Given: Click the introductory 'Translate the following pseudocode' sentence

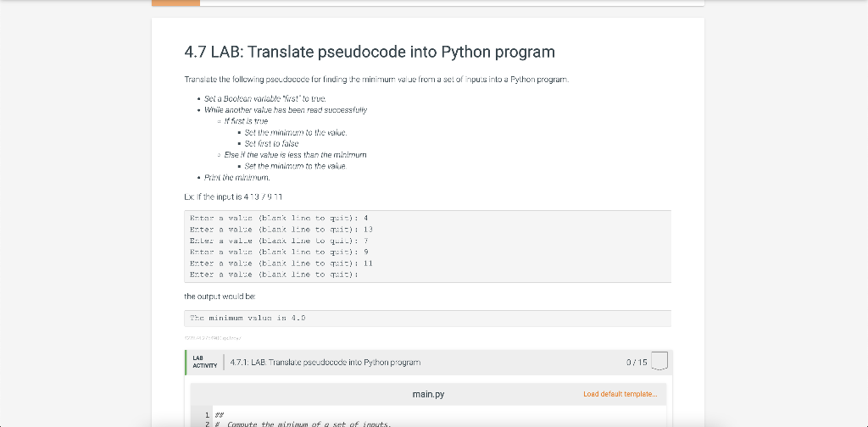Looking at the screenshot, I should click(x=376, y=80).
